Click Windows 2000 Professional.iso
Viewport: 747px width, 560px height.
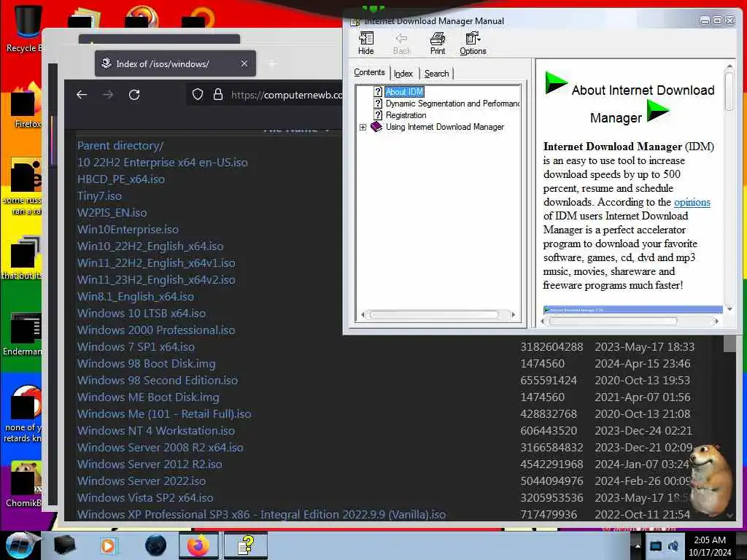pos(156,330)
